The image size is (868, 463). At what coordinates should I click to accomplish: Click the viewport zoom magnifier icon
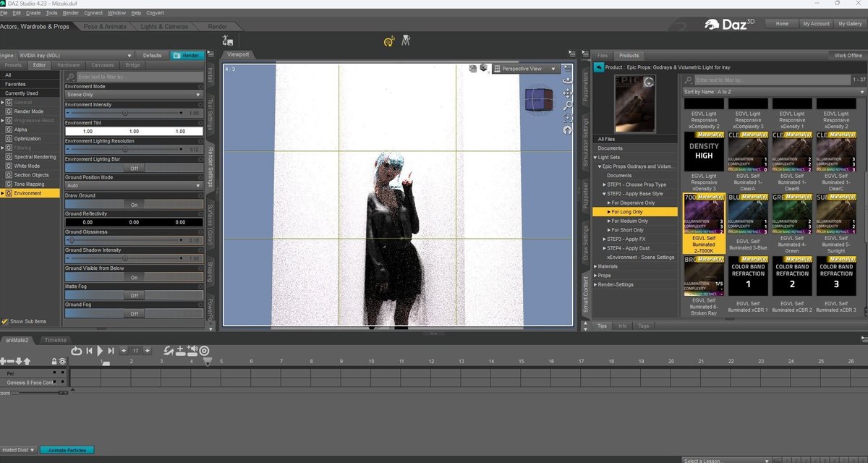click(568, 106)
